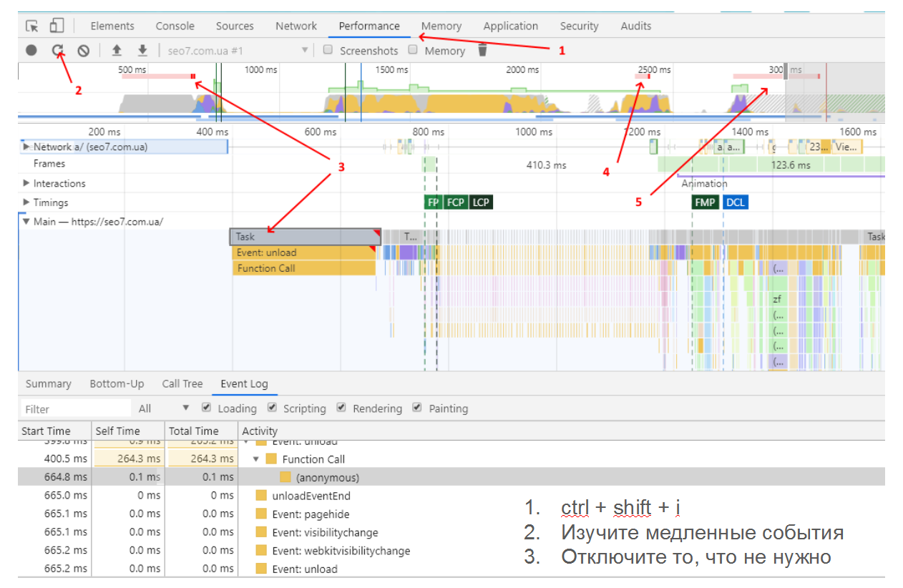Expand the Timings track

27,202
